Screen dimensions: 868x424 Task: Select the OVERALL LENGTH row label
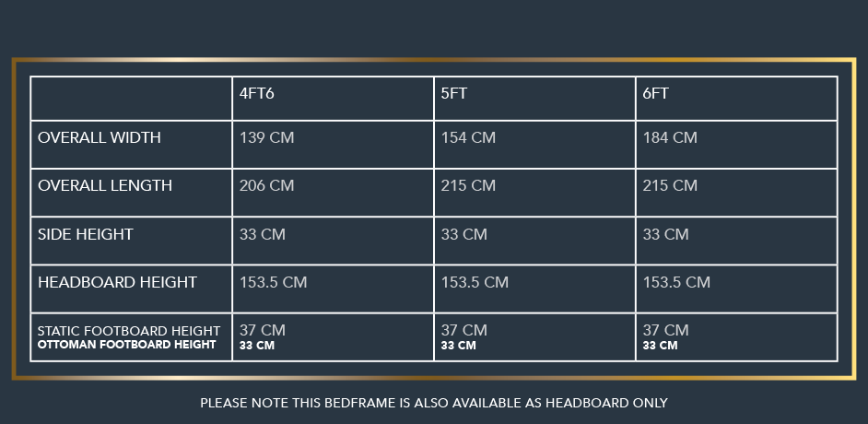tap(105, 186)
